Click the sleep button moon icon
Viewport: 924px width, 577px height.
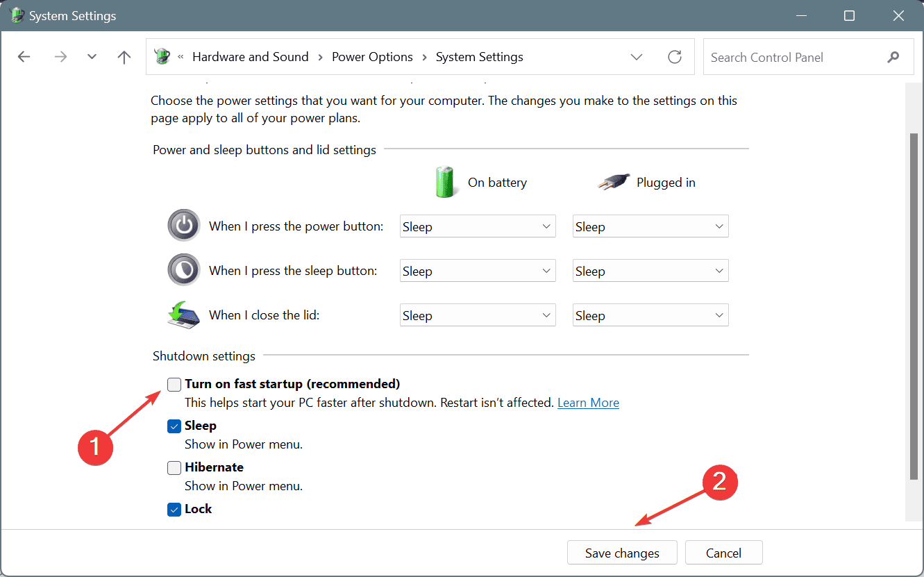[184, 270]
